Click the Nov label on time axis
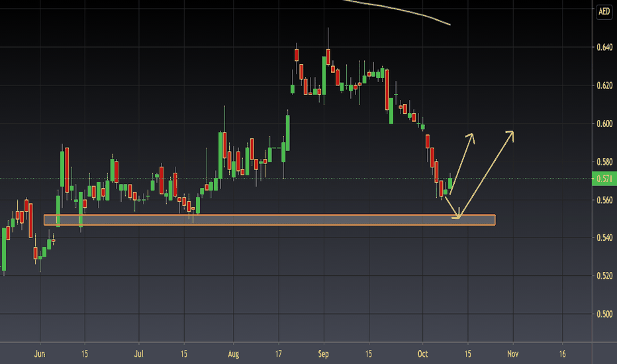 tap(512, 354)
